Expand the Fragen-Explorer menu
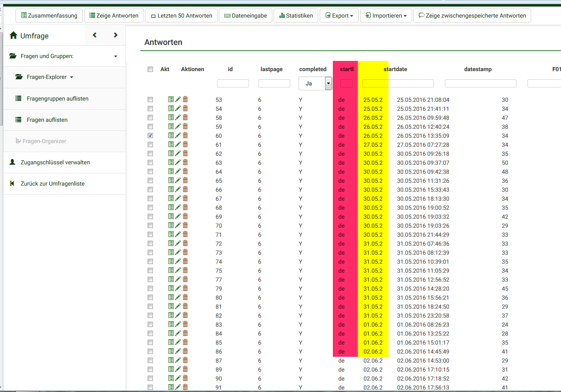 point(46,77)
